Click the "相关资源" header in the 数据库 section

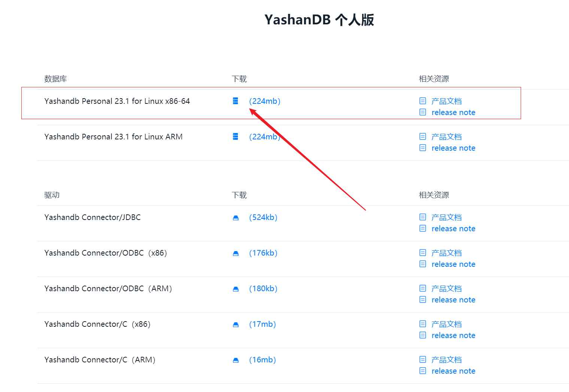pos(434,79)
